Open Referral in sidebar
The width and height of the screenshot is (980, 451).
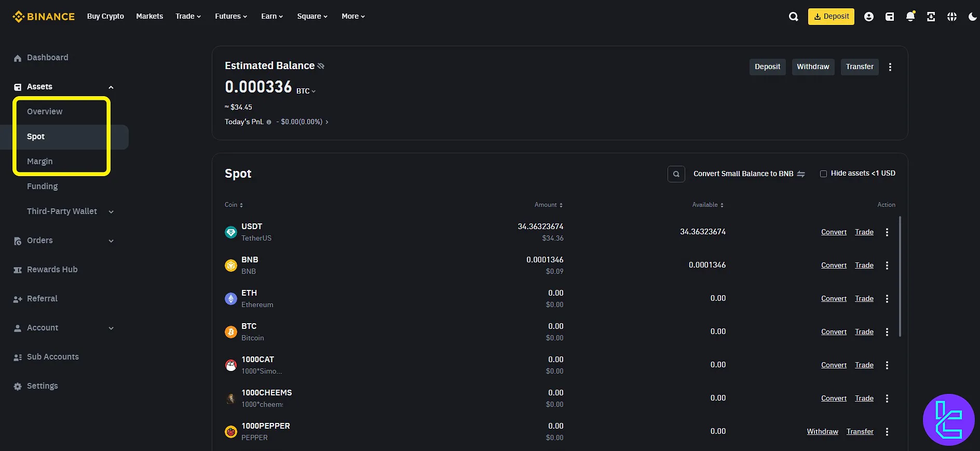click(x=42, y=299)
